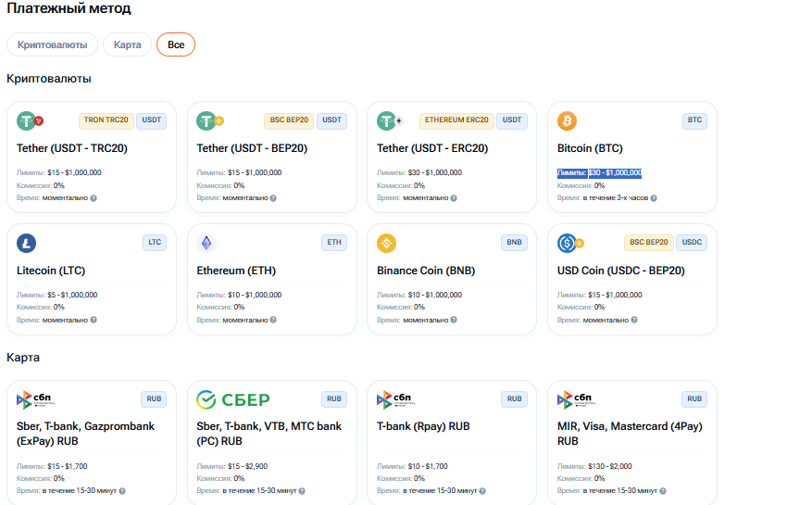The height and width of the screenshot is (505, 812).
Task: Select the Криптовалюты filter tab
Action: (52, 44)
